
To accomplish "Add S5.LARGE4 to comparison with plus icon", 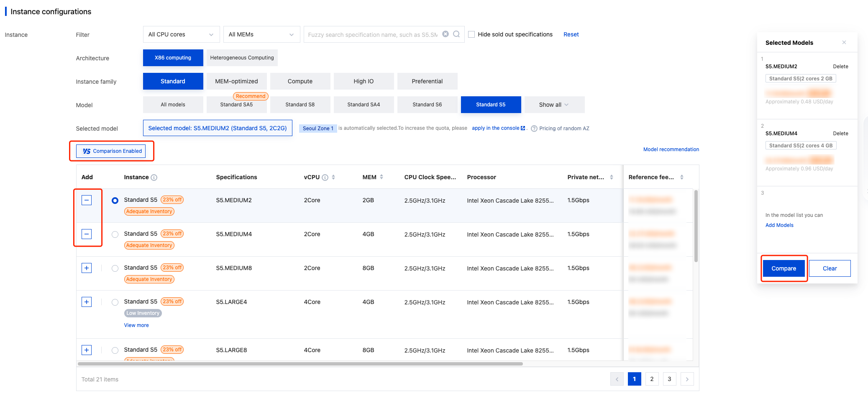I will click(87, 302).
